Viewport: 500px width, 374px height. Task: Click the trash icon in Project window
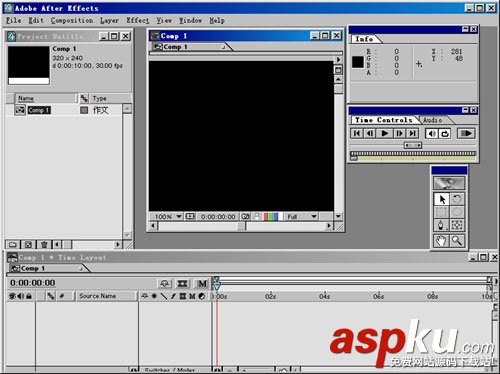tap(44, 245)
